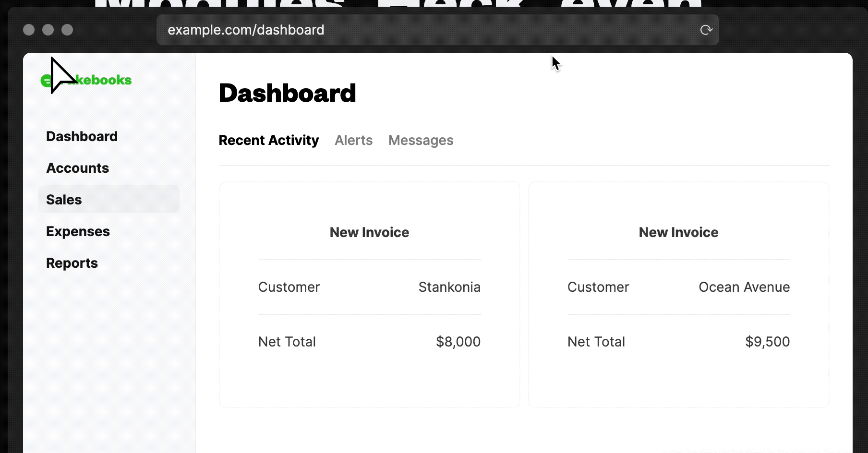The height and width of the screenshot is (453, 868).
Task: Click the $8,000 net total amount
Action: pos(458,342)
